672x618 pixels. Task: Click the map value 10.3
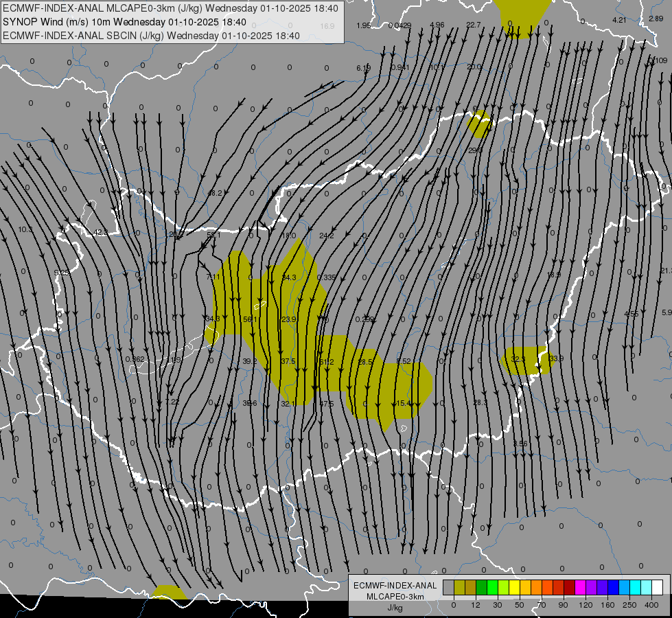(25, 229)
